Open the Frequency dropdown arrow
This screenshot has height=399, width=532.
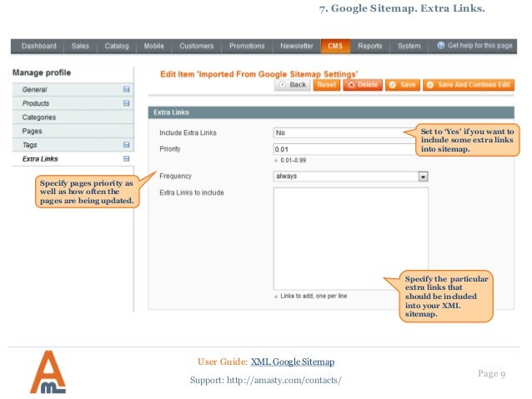pyautogui.click(x=423, y=177)
